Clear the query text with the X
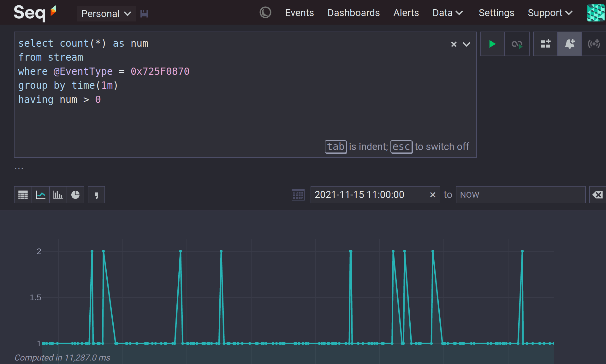Screen dimensions: 606x364 pyautogui.click(x=454, y=44)
